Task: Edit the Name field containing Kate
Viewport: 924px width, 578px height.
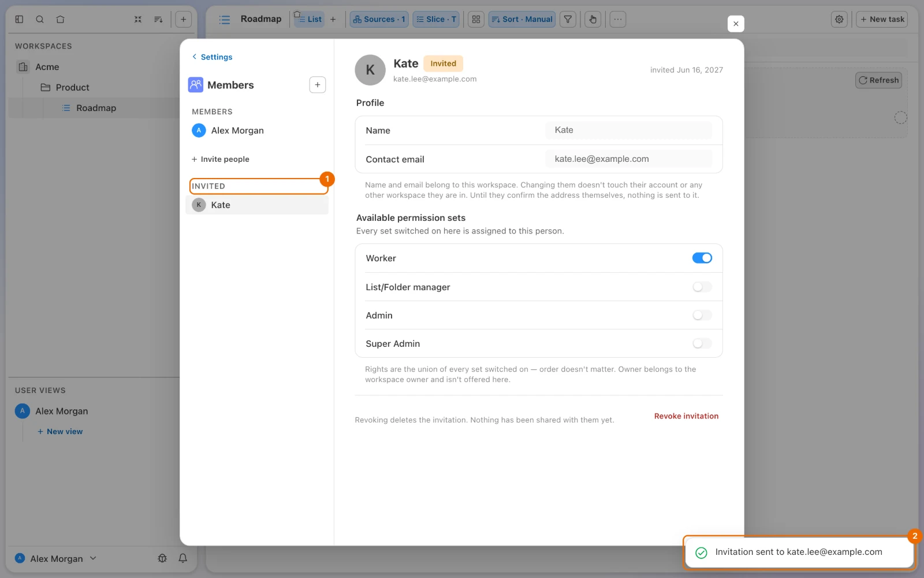Action: click(628, 130)
